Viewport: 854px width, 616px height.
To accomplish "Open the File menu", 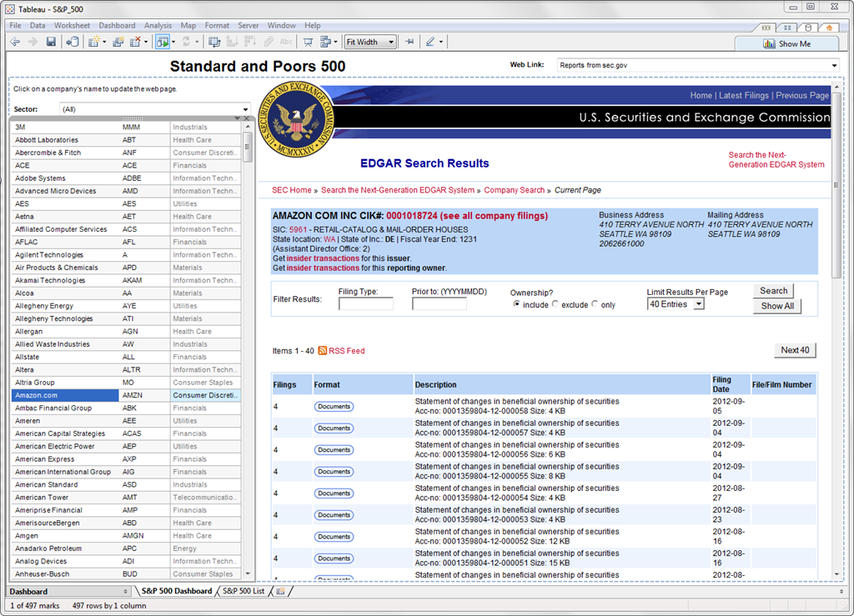I will 15,26.
